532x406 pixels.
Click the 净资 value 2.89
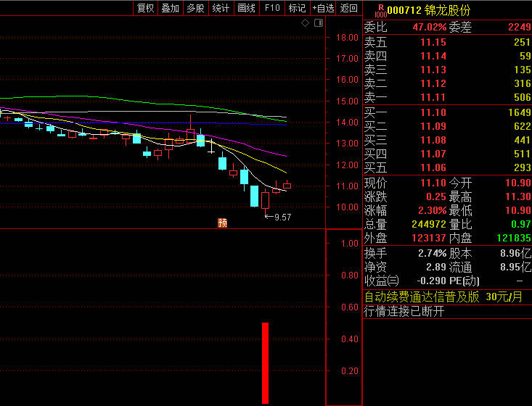436,267
